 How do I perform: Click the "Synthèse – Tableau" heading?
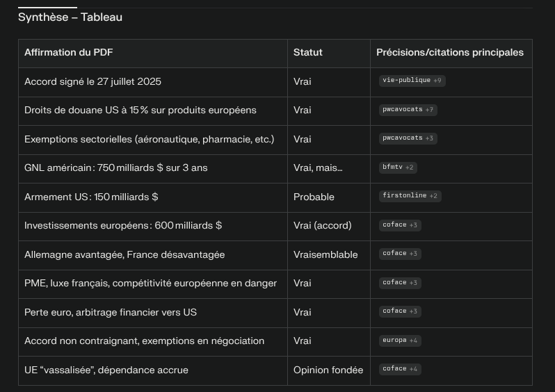pyautogui.click(x=70, y=17)
